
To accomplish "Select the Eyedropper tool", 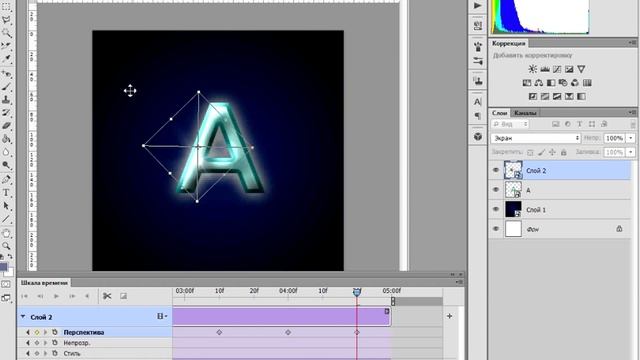I will pos(6,59).
